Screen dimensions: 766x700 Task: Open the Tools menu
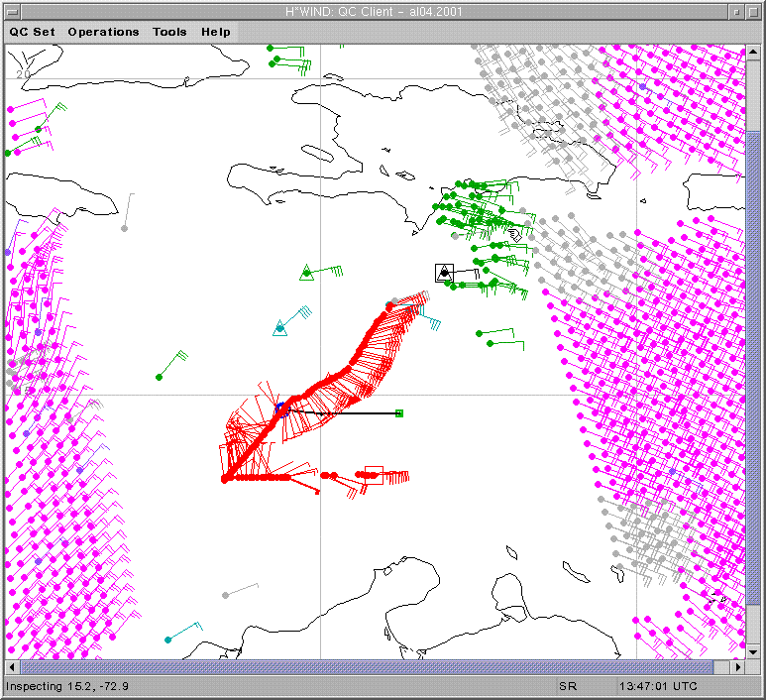click(169, 32)
